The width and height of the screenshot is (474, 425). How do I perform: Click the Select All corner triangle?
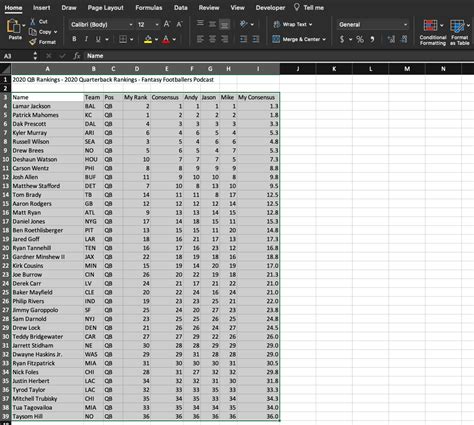(x=6, y=69)
